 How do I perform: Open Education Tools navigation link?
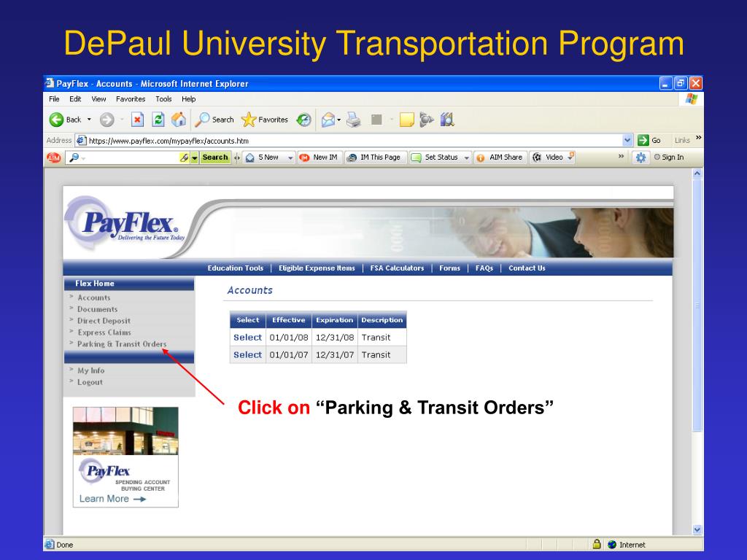236,268
